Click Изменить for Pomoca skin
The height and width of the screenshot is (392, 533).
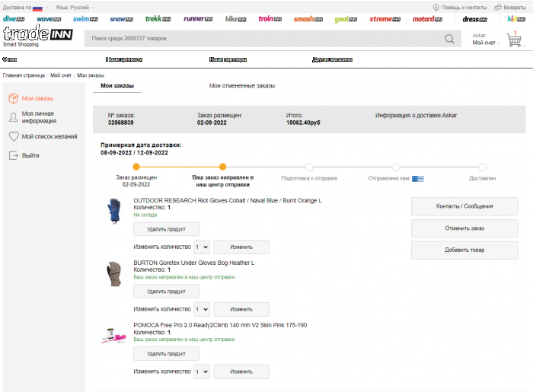pyautogui.click(x=241, y=371)
